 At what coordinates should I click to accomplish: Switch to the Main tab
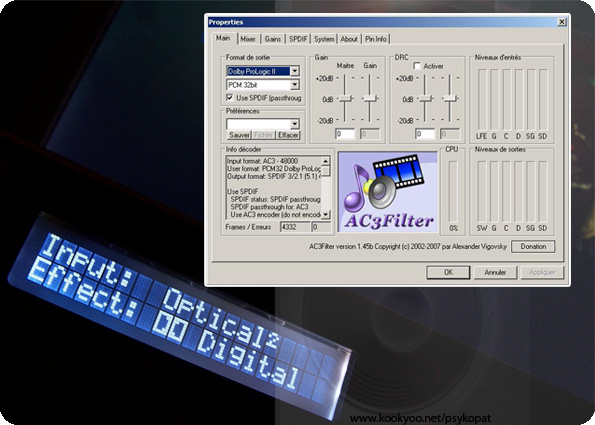pos(223,38)
